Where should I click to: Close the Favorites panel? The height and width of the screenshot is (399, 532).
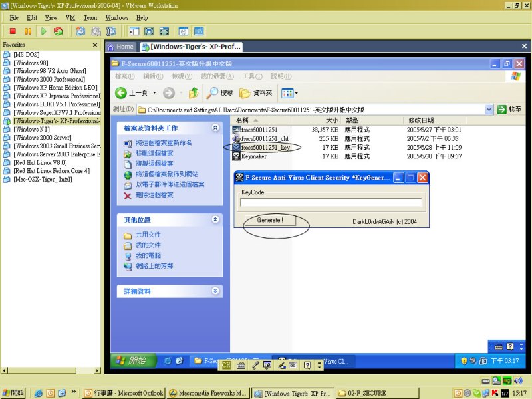pyautogui.click(x=95, y=45)
